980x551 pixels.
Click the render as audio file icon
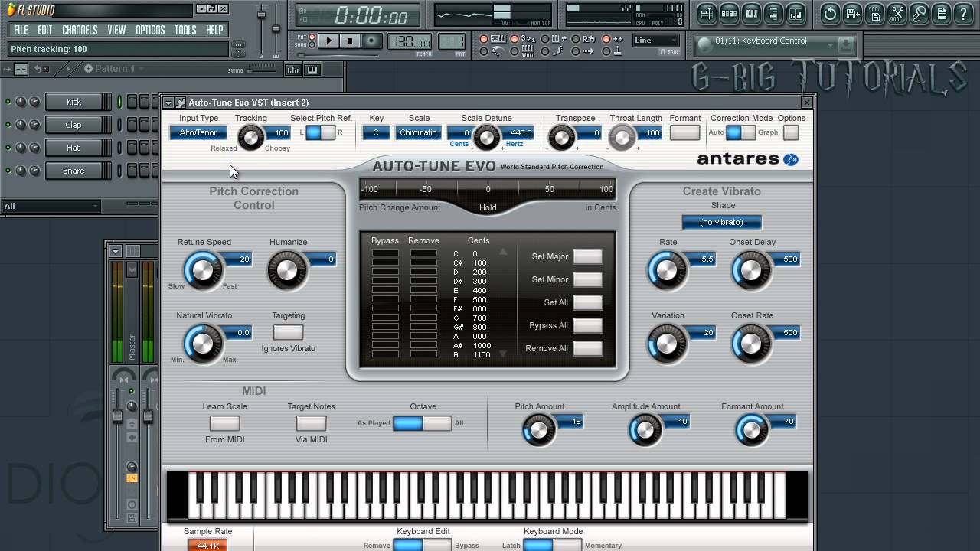874,14
